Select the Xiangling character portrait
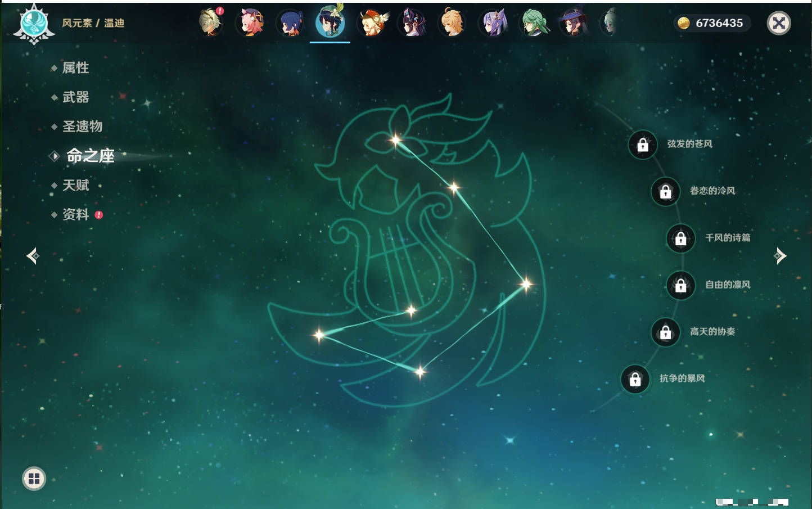The image size is (812, 509). click(290, 23)
